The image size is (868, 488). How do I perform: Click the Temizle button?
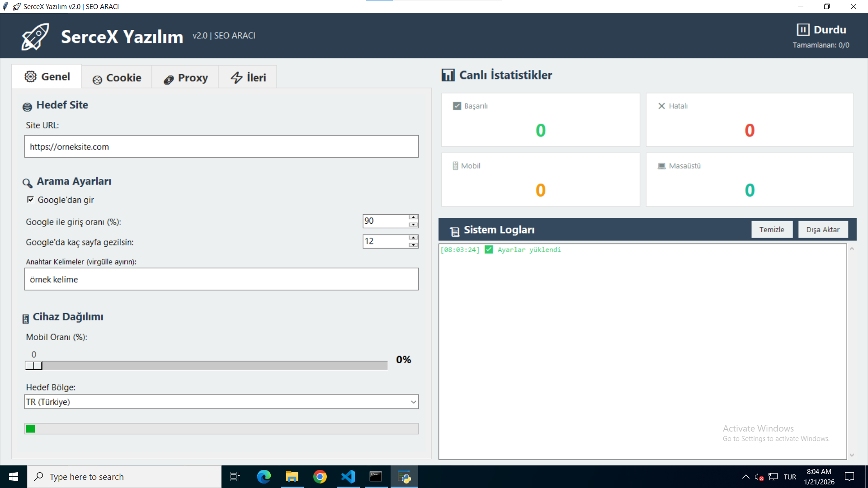click(772, 230)
